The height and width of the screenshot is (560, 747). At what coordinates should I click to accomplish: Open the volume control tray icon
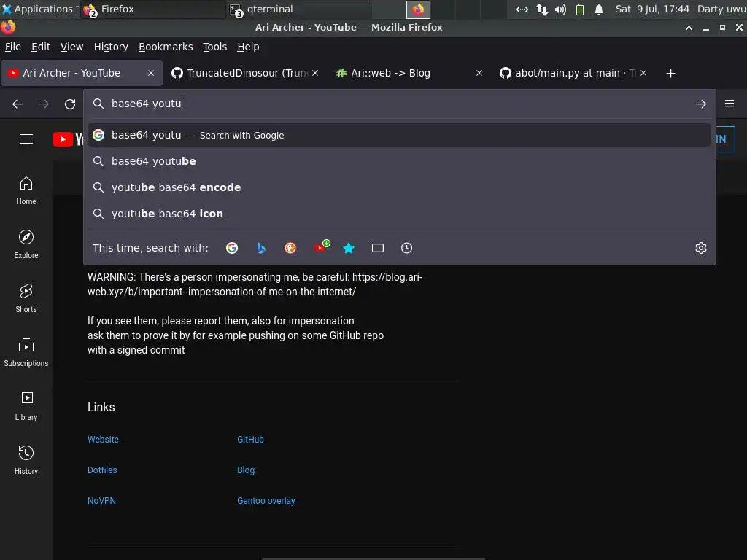tap(561, 9)
